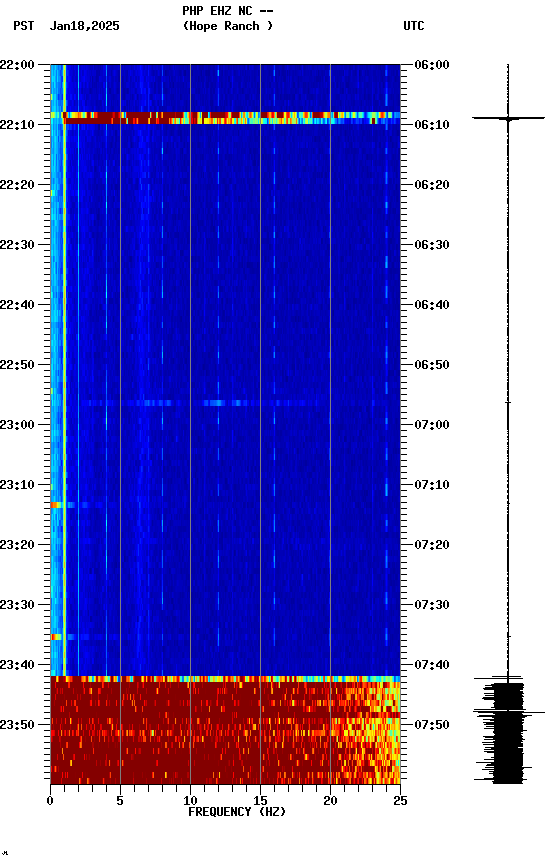Click the 23:30 PST time label

[x=17, y=605]
